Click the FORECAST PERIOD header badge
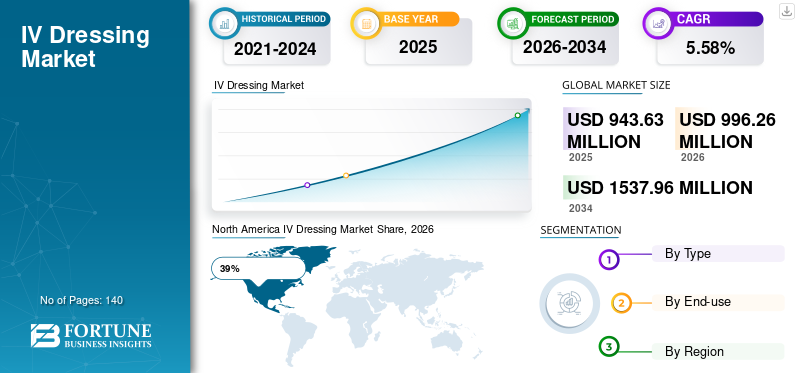Screen dimensions: 800x373 [x=572, y=19]
